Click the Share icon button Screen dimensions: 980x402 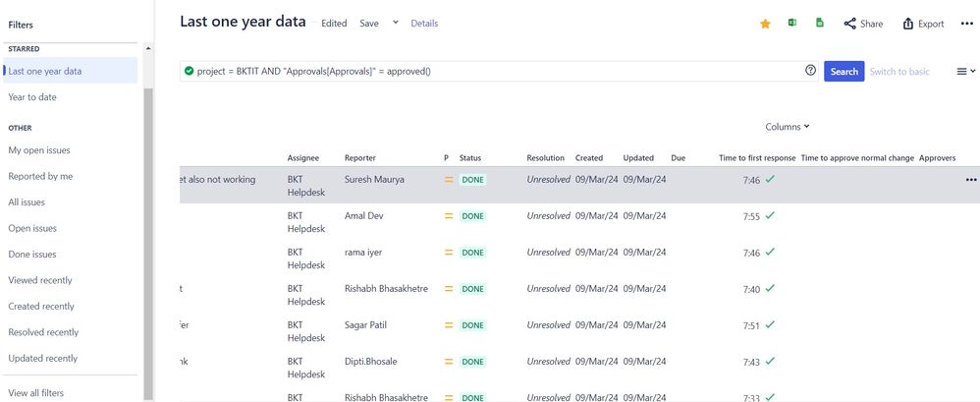[x=863, y=24]
